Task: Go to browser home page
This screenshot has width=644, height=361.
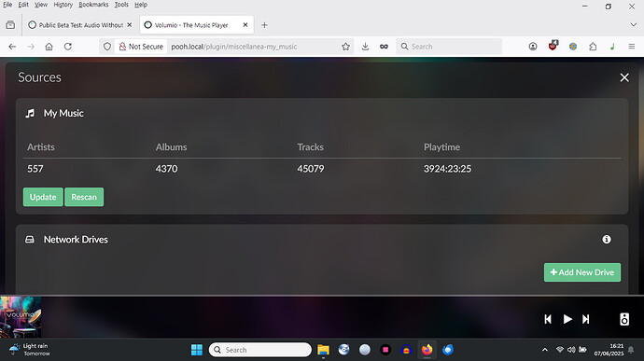Action: pos(49,47)
